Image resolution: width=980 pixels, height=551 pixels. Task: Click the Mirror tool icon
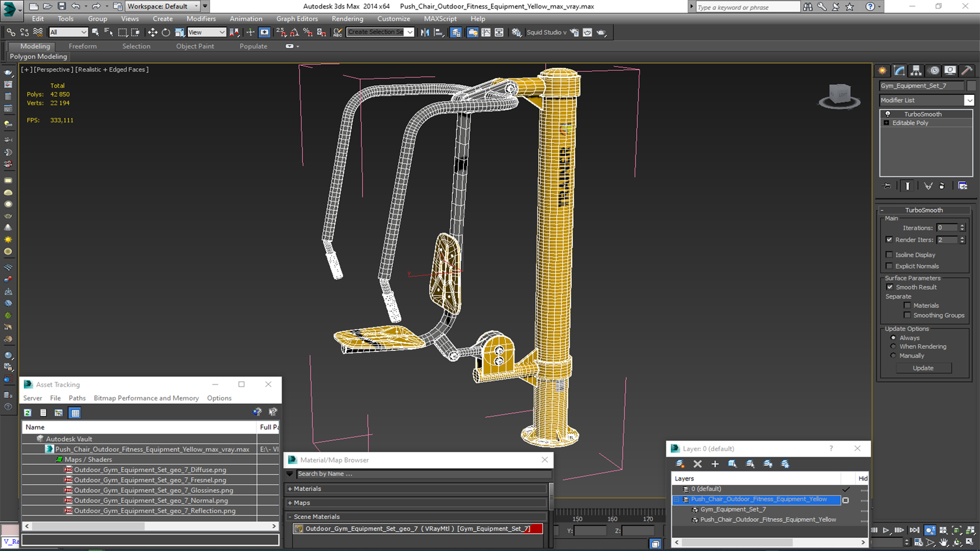425,32
